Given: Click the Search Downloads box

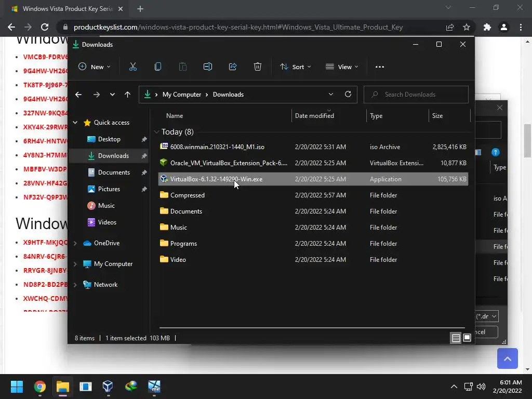Looking at the screenshot, I should pyautogui.click(x=416, y=95).
